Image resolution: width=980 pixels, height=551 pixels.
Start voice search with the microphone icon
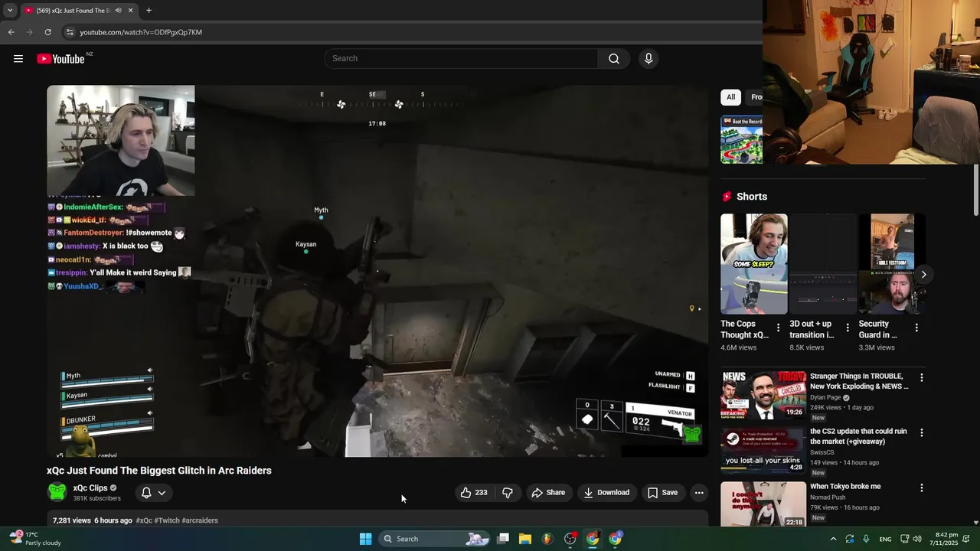pos(648,59)
